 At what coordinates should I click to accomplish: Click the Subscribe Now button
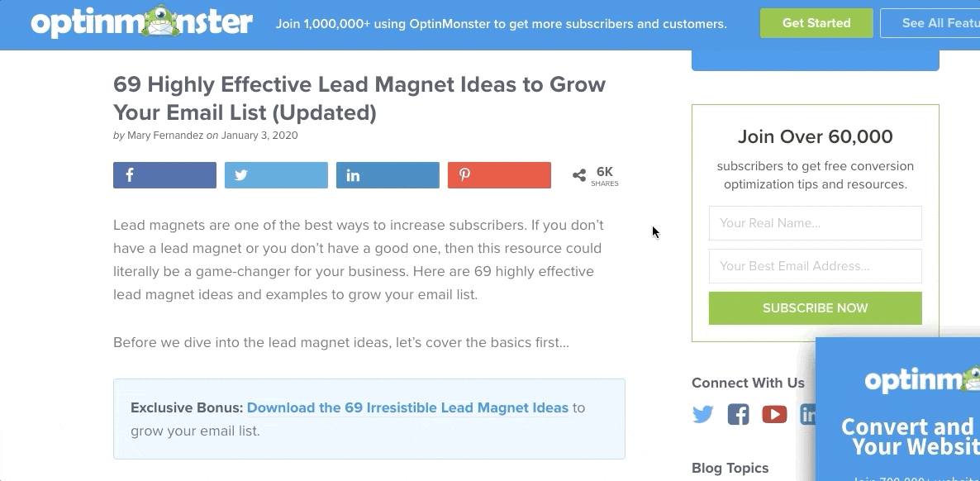815,308
